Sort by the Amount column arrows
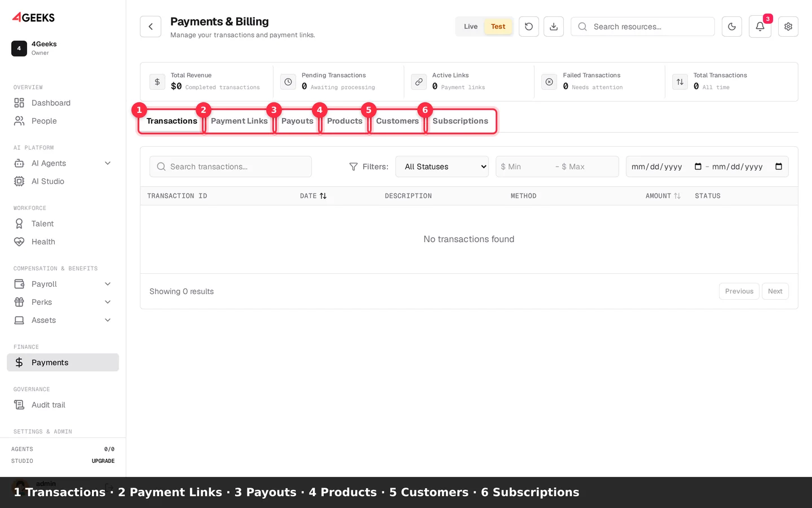This screenshot has width=812, height=508. click(677, 196)
